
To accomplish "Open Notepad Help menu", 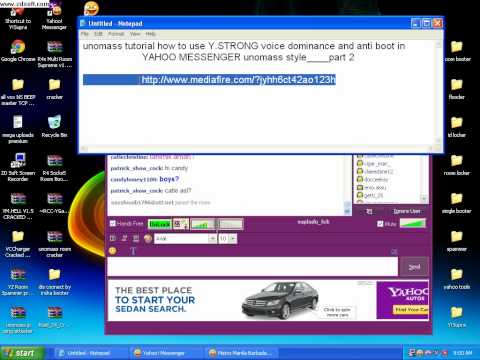I will tap(151, 34).
